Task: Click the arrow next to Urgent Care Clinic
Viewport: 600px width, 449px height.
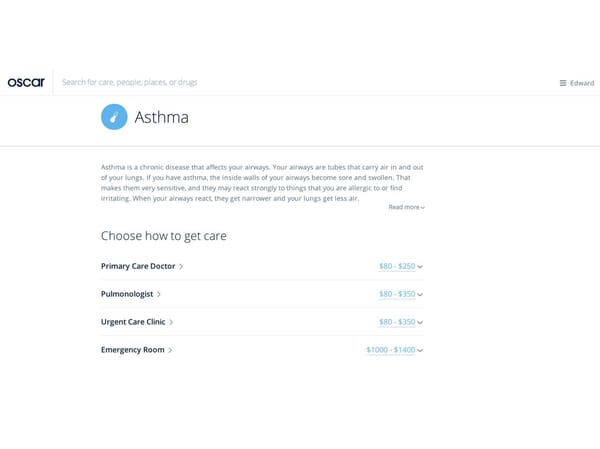Action: coord(171,322)
